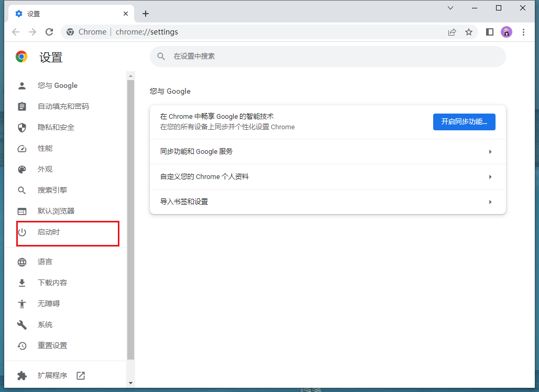Click the 语言 globe icon
The image size is (539, 392).
click(22, 262)
